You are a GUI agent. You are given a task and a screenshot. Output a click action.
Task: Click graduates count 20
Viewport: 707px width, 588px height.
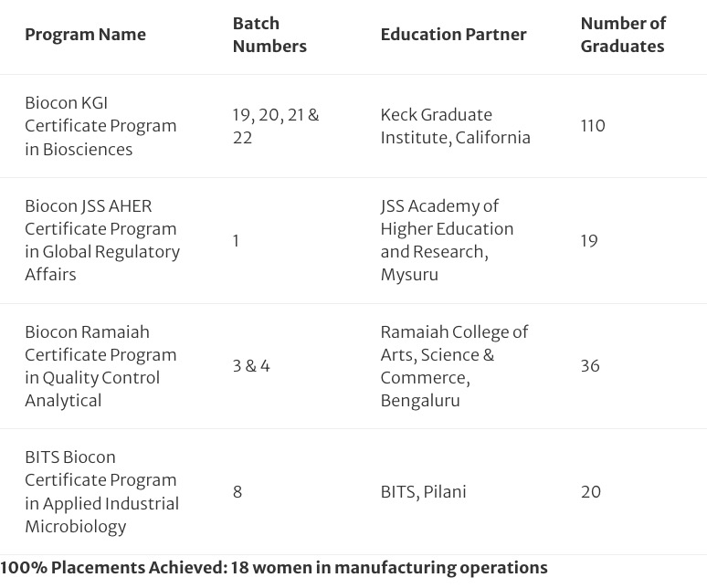tap(591, 492)
